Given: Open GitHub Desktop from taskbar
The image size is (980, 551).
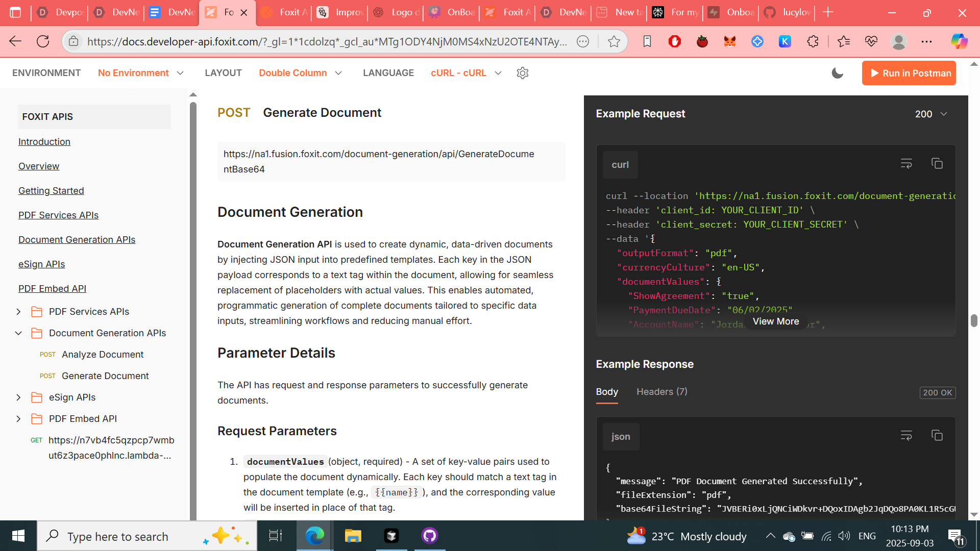Looking at the screenshot, I should pyautogui.click(x=429, y=536).
